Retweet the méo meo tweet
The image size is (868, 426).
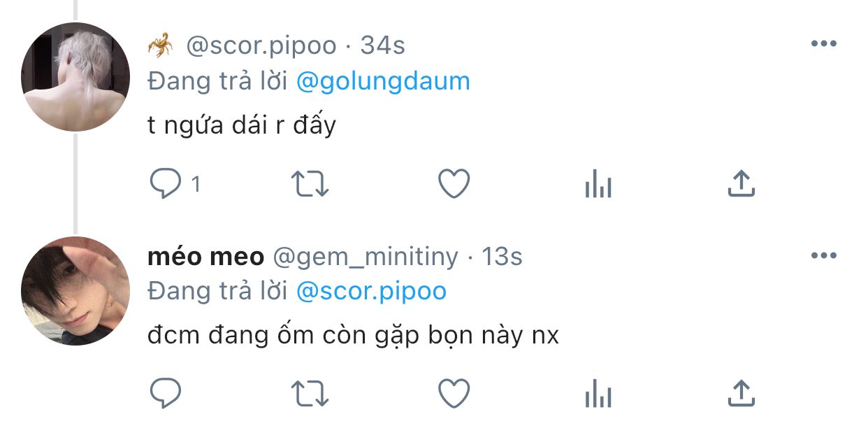point(310,394)
